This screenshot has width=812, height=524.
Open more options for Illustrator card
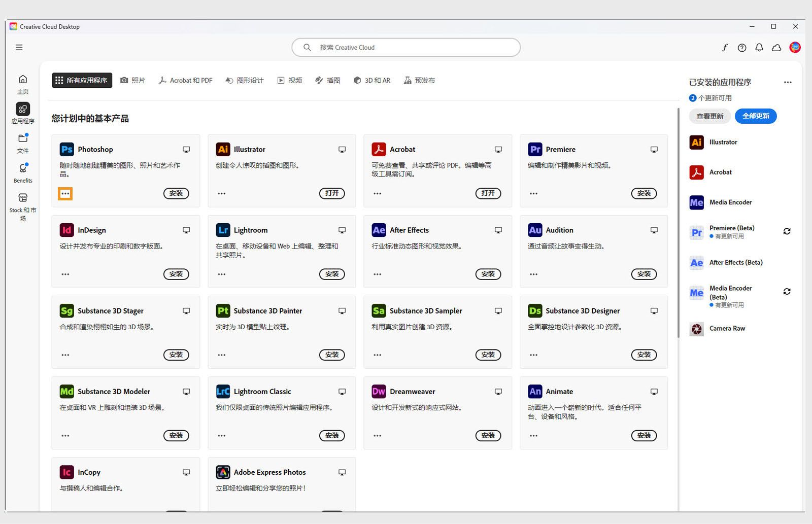(x=222, y=193)
